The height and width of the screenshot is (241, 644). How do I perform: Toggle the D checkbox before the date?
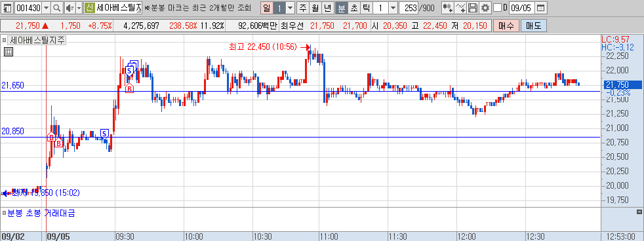(x=497, y=7)
